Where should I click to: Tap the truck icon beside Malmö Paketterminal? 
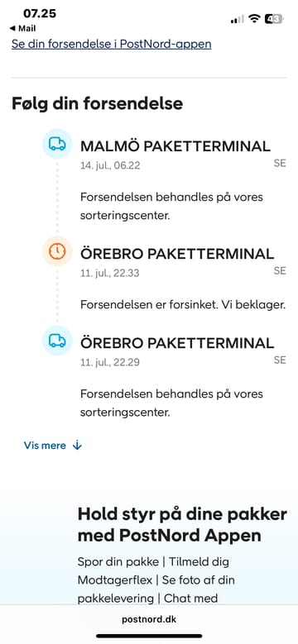(57, 144)
